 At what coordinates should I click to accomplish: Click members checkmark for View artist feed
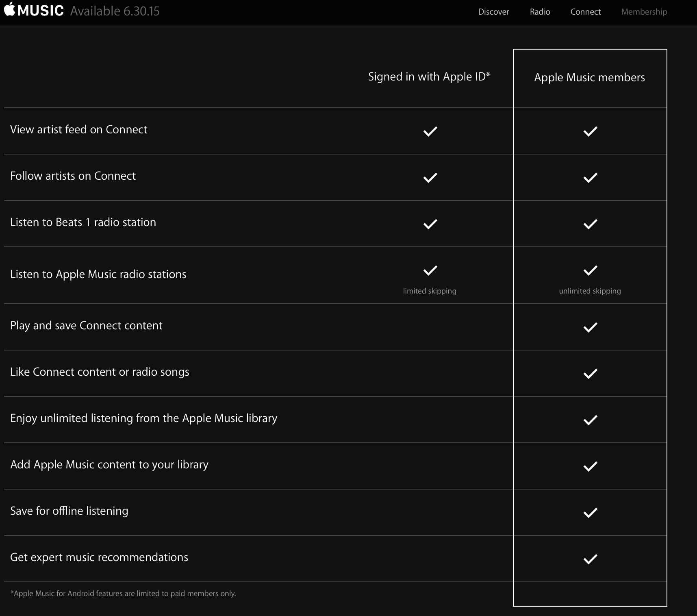590,131
